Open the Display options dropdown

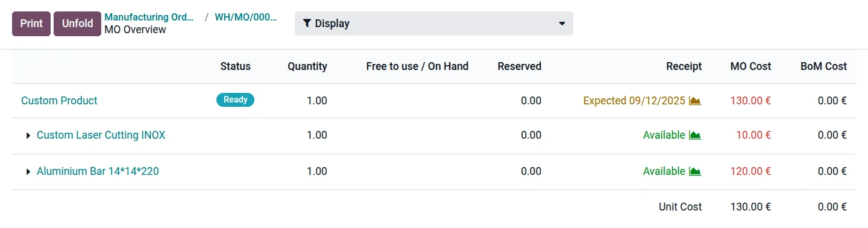433,24
